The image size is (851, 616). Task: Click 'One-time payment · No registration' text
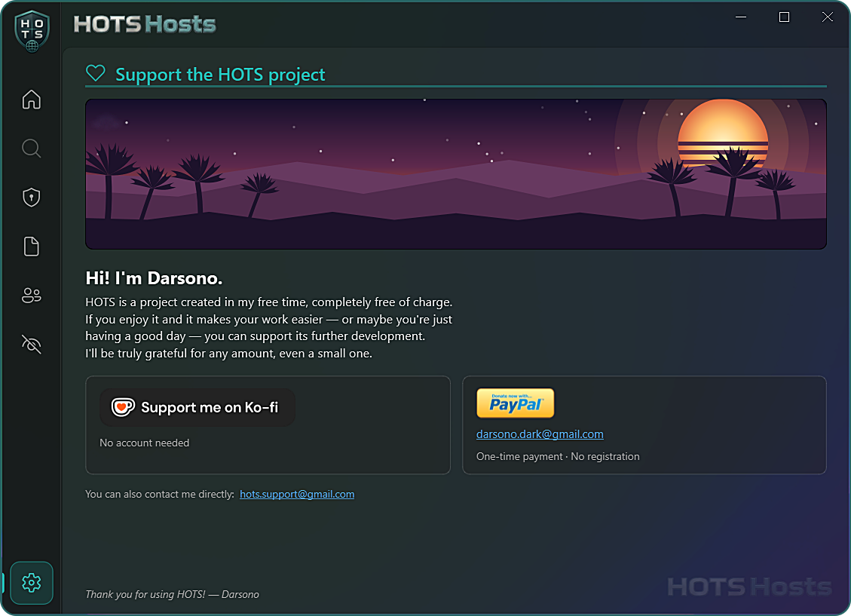tap(558, 456)
